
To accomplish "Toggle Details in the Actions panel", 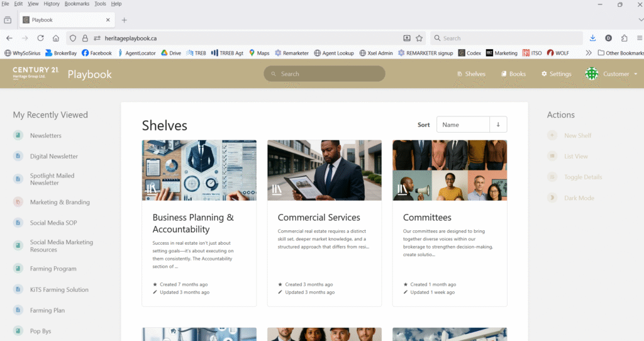I will [x=552, y=177].
